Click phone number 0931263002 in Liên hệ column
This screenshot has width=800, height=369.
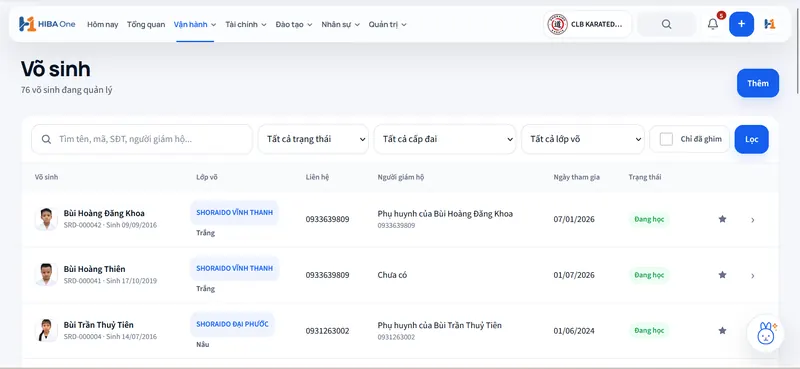(328, 331)
